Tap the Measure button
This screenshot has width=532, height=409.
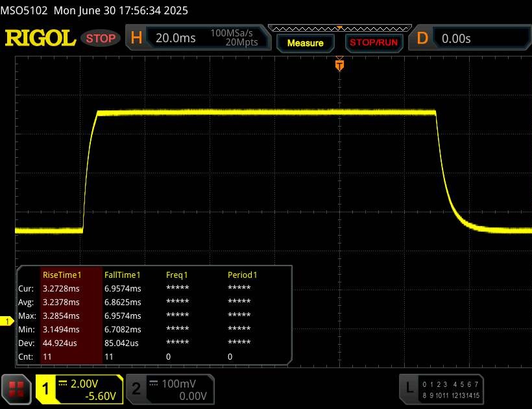306,43
